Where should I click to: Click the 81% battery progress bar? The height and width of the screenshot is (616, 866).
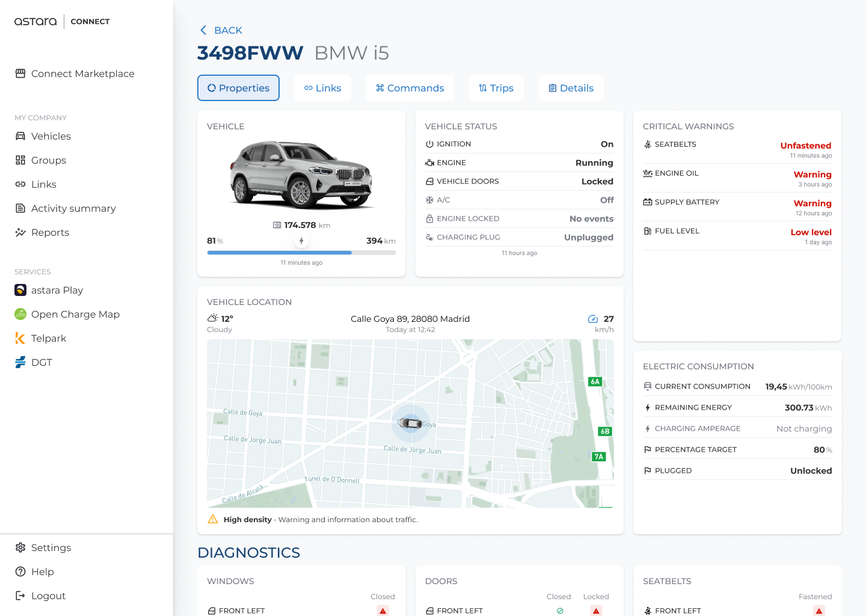301,253
